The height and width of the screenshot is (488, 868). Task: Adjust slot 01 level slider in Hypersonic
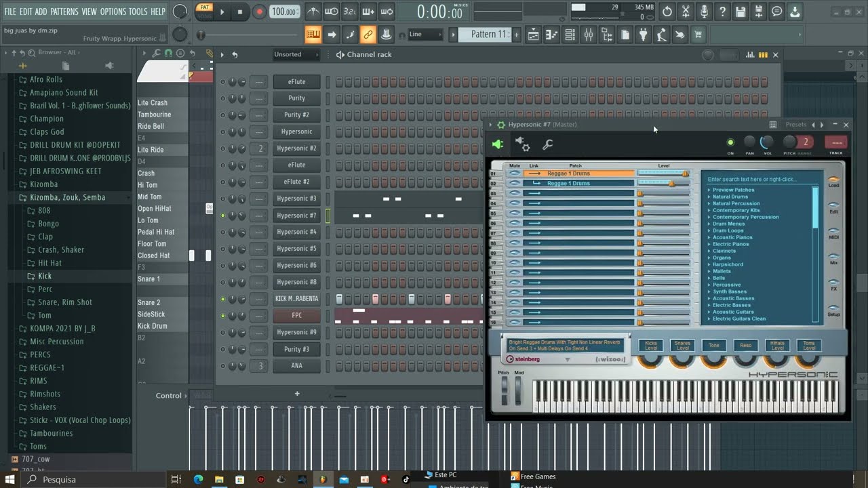tap(664, 174)
